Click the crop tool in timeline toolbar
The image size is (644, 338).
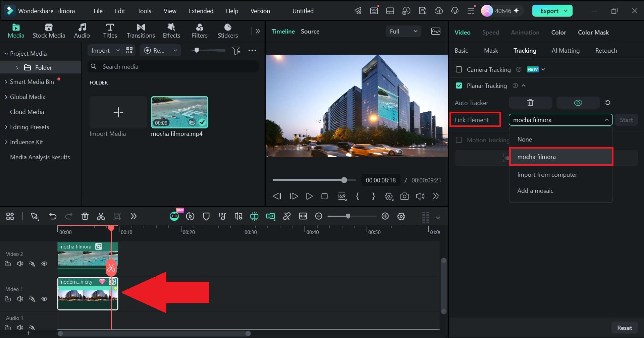pyautogui.click(x=117, y=217)
